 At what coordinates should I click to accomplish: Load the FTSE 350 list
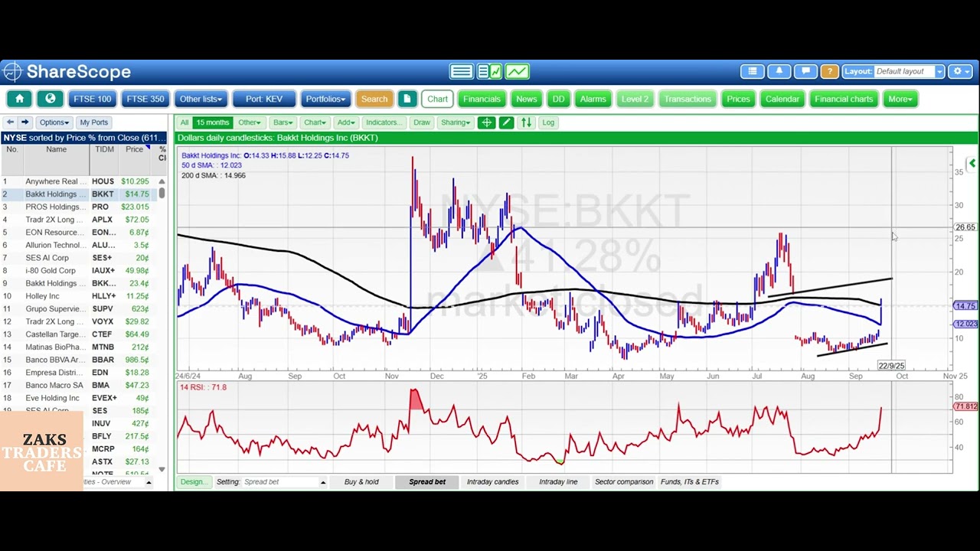point(145,99)
